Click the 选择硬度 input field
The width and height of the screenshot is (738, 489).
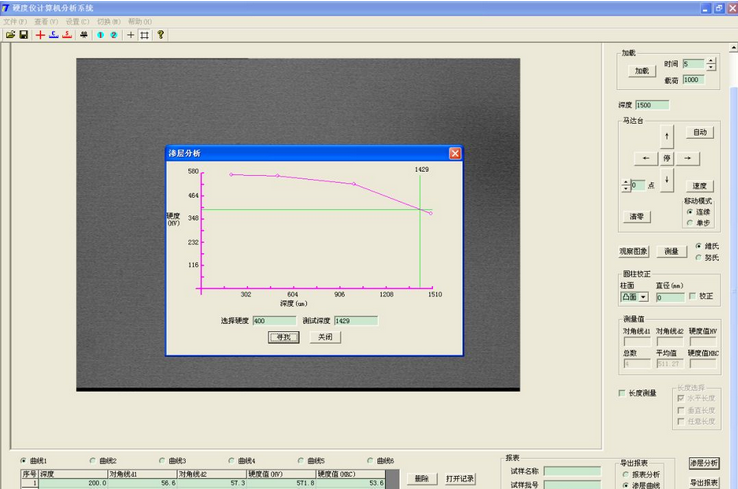272,321
